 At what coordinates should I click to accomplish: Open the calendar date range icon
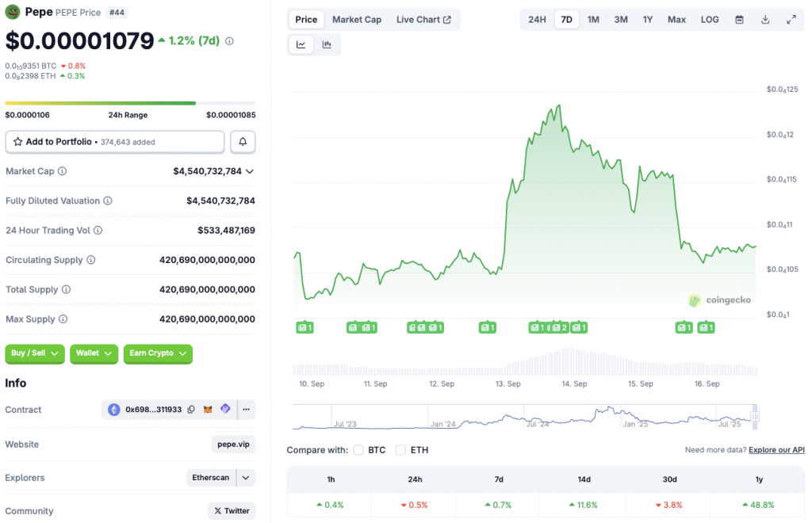[x=740, y=20]
